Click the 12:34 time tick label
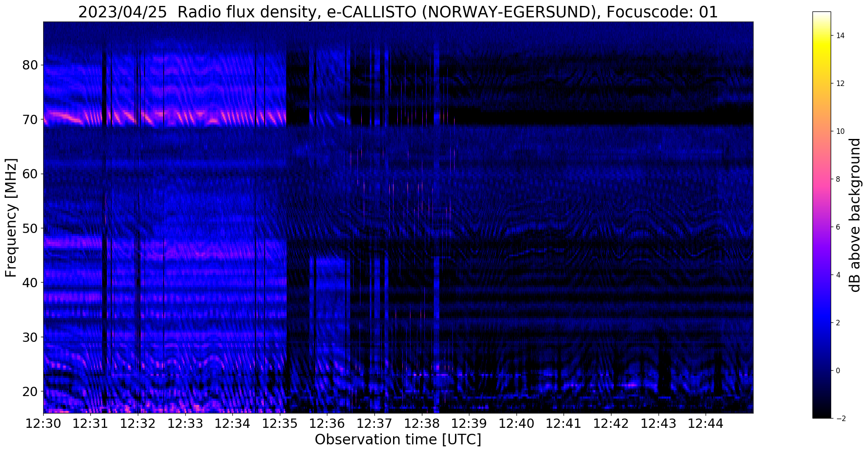Screen dimensions: 868x452 (x=232, y=424)
